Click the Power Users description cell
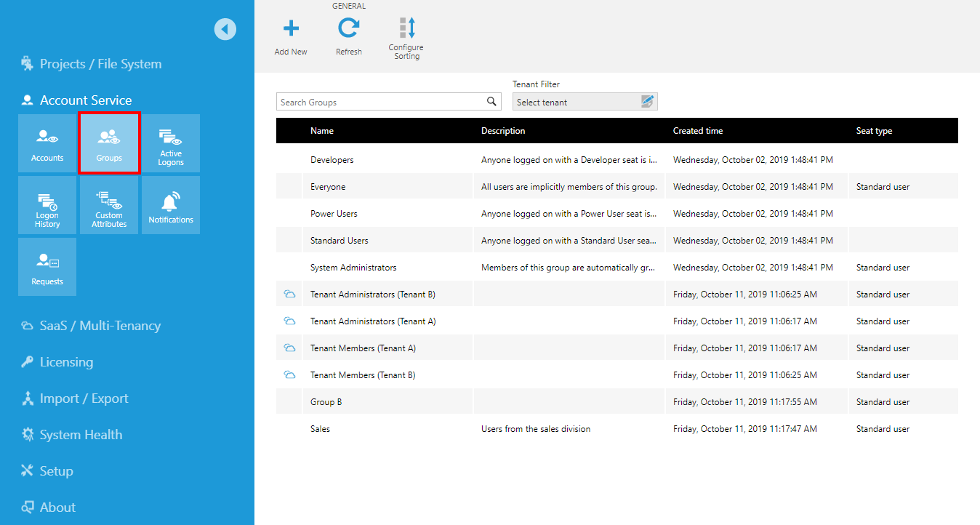The image size is (980, 525). coord(569,214)
